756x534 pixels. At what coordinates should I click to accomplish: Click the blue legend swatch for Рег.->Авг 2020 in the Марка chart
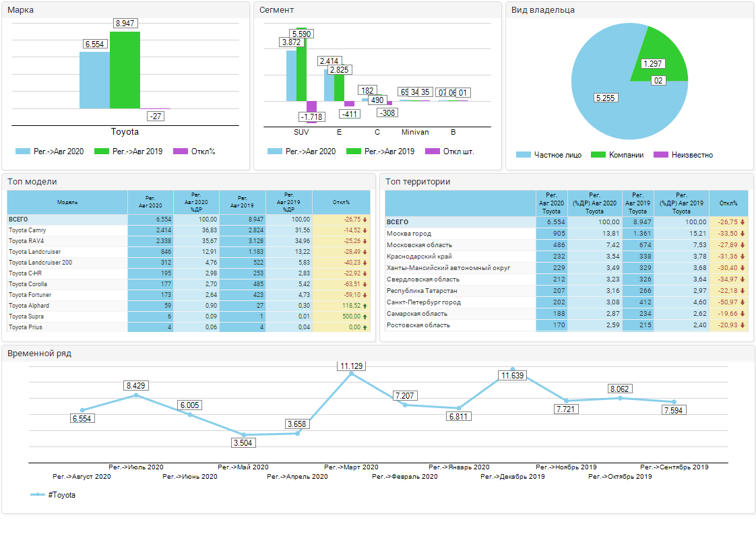coord(23,152)
